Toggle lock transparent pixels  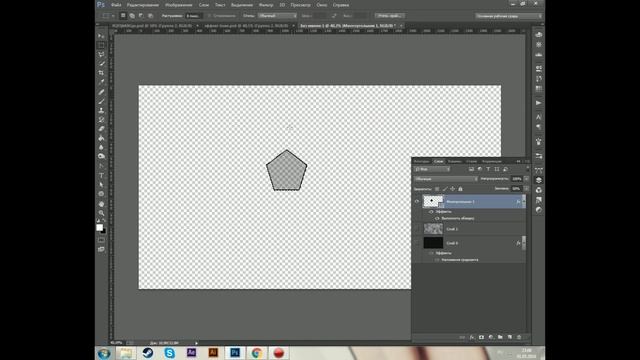(x=437, y=189)
